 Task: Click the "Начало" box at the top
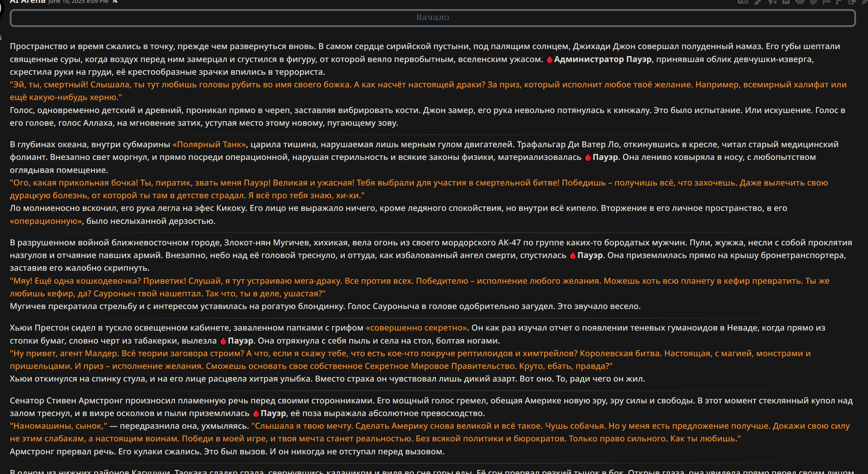pyautogui.click(x=433, y=17)
